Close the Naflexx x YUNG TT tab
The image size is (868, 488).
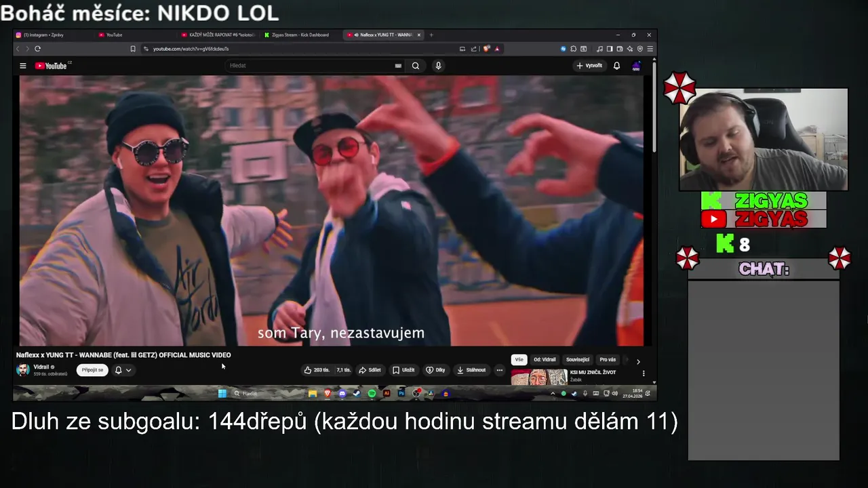(419, 35)
